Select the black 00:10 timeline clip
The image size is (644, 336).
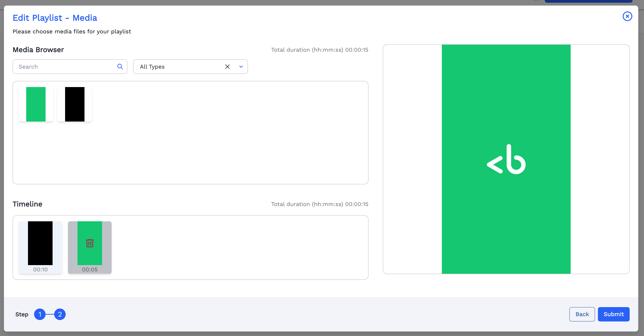40,243
